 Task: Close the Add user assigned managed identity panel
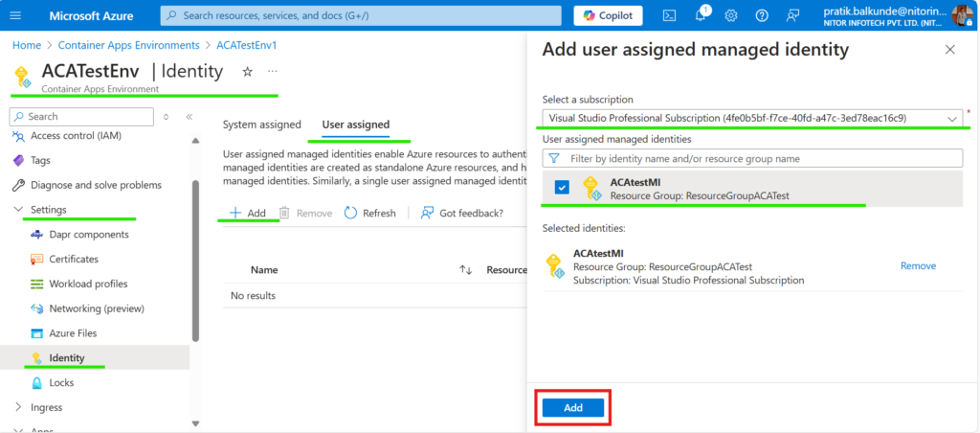950,50
